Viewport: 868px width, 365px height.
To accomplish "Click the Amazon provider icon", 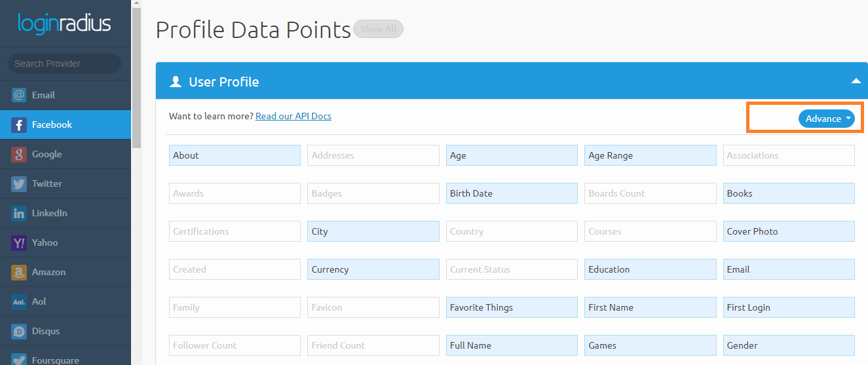I will click(19, 272).
